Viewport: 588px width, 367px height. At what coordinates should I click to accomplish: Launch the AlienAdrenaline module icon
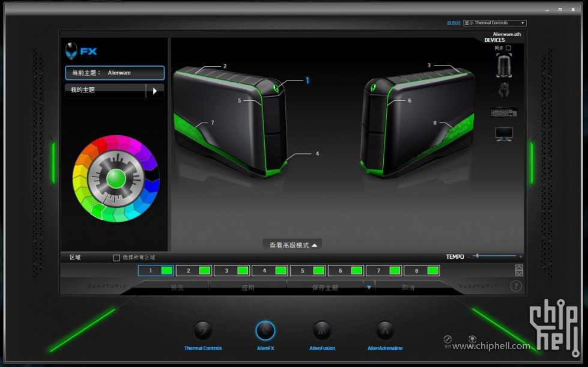pos(385,330)
